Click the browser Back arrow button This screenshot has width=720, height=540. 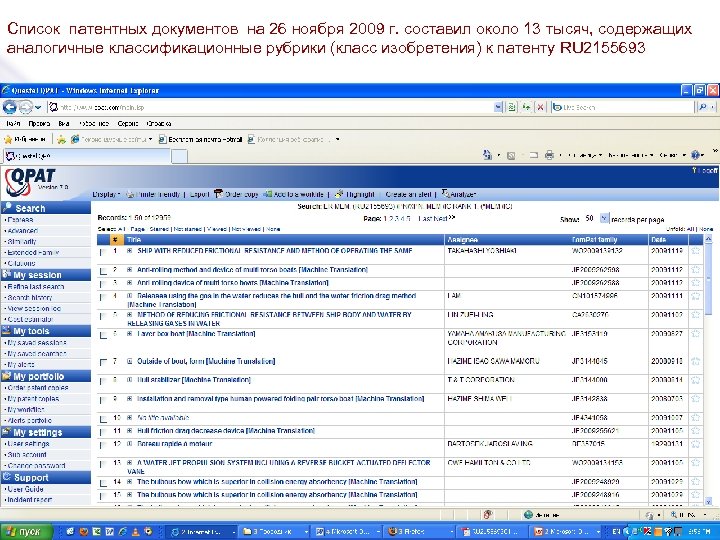click(10, 107)
